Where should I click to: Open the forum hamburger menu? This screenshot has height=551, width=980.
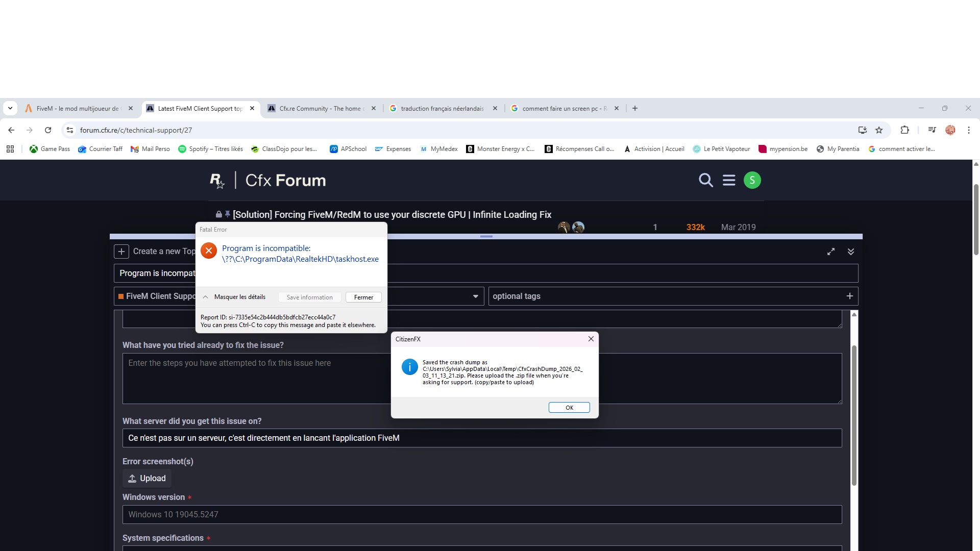coord(729,180)
